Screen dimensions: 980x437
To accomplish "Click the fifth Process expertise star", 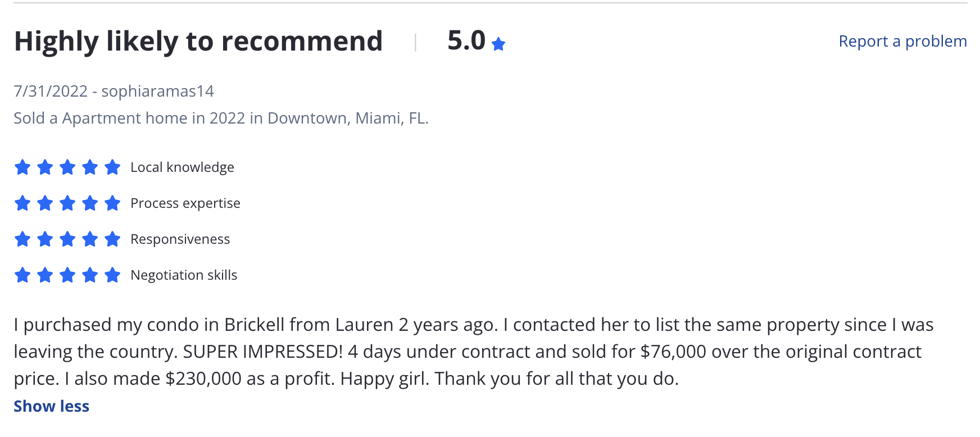I will pyautogui.click(x=112, y=203).
